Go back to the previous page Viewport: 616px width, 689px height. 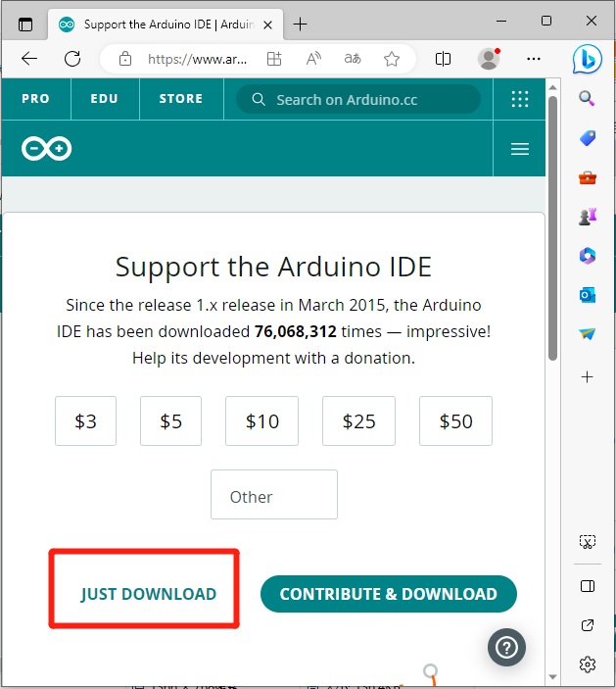(29, 59)
